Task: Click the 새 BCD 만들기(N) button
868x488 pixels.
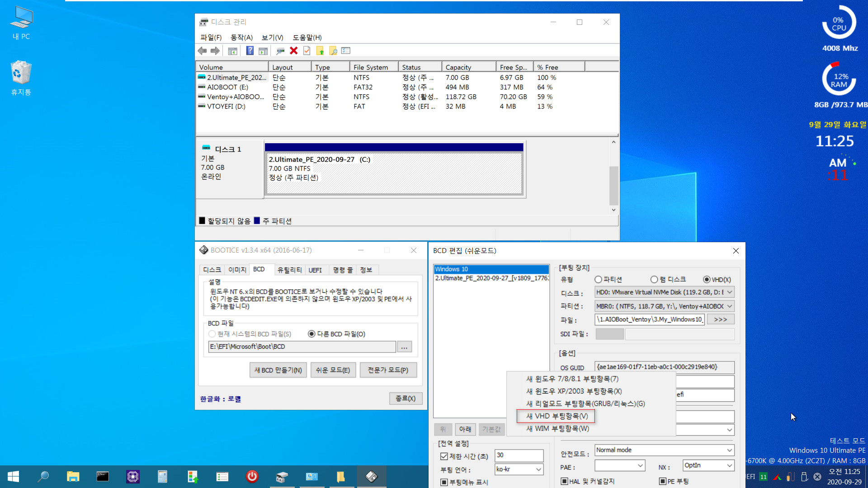Action: pos(278,370)
